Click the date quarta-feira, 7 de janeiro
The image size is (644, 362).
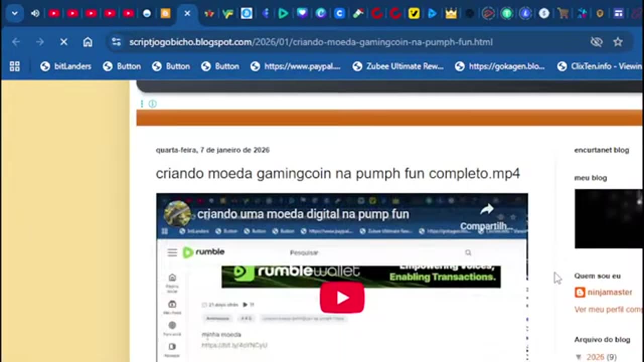tap(212, 150)
